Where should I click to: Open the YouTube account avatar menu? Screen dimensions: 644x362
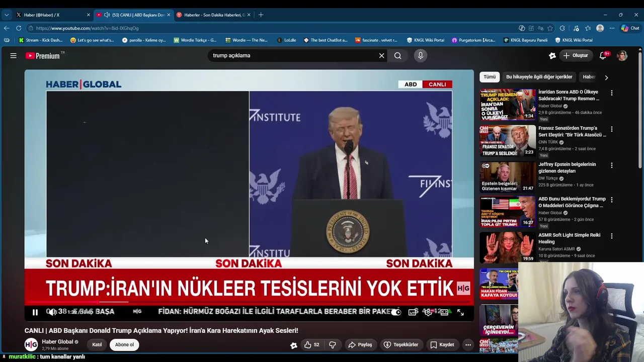tap(622, 56)
